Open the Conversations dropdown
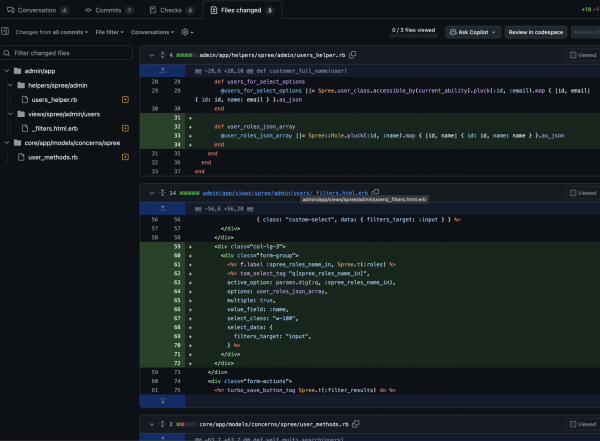The width and height of the screenshot is (600, 441). point(152,32)
